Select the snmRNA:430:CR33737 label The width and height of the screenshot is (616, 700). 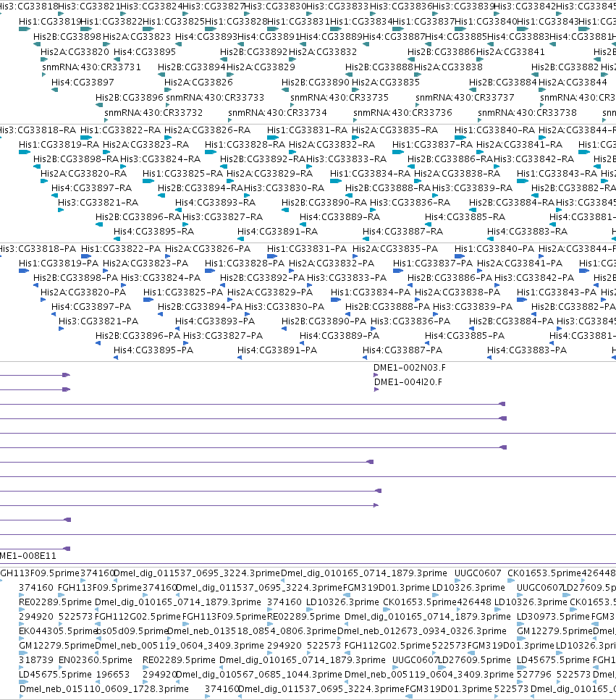pos(465,97)
